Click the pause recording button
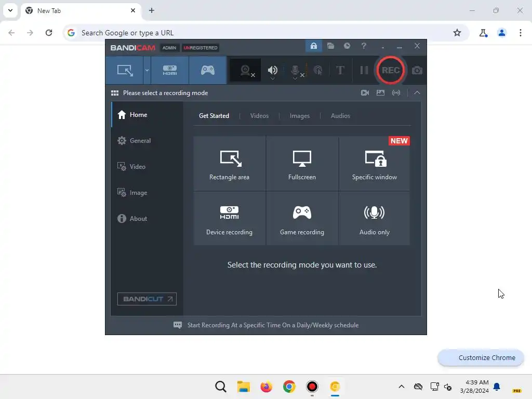Viewport: 532px width, 399px height. pos(364,70)
